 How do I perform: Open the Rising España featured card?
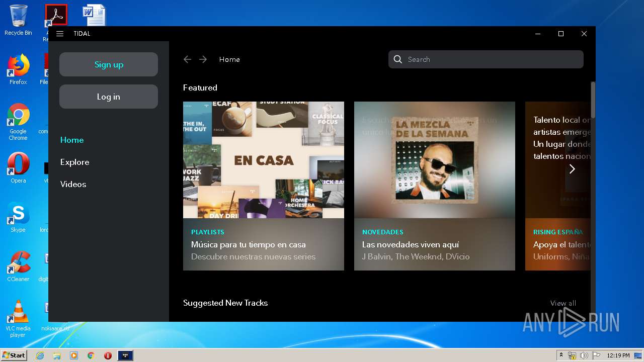click(x=557, y=186)
